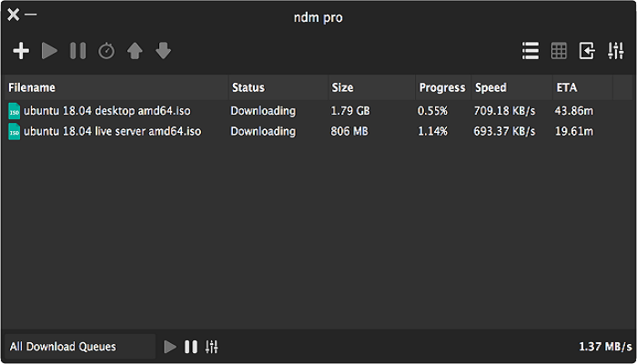Click the add new download plus icon
Screen dimensions: 637x364
point(21,51)
